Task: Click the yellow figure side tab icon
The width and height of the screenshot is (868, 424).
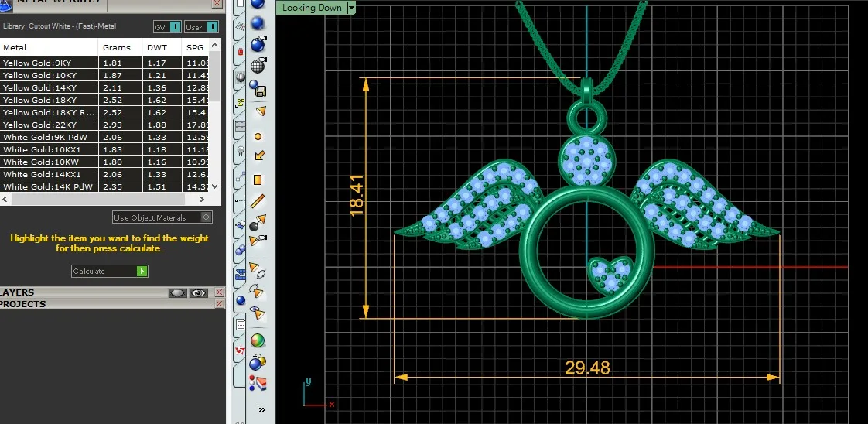Action: pyautogui.click(x=241, y=102)
